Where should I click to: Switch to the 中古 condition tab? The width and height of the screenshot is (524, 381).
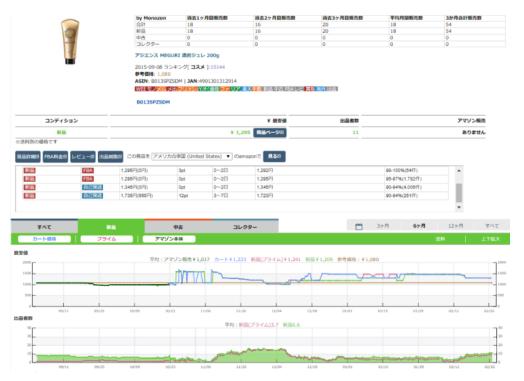178,227
